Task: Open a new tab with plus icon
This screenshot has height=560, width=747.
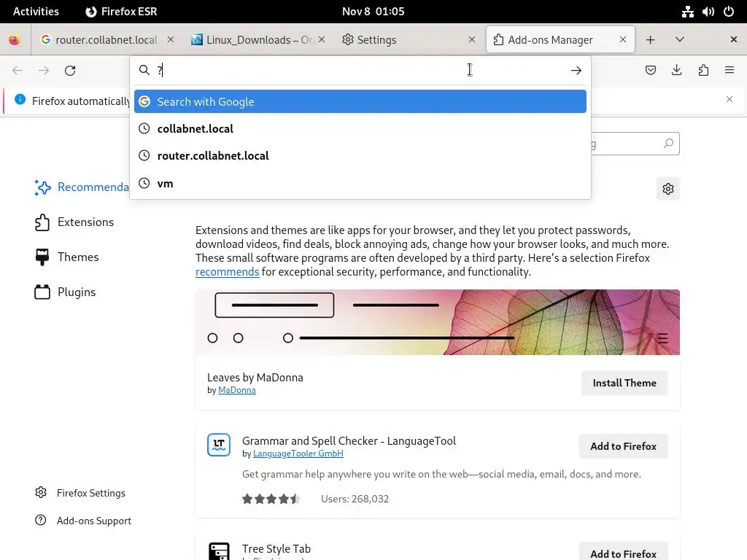Action: pyautogui.click(x=650, y=39)
